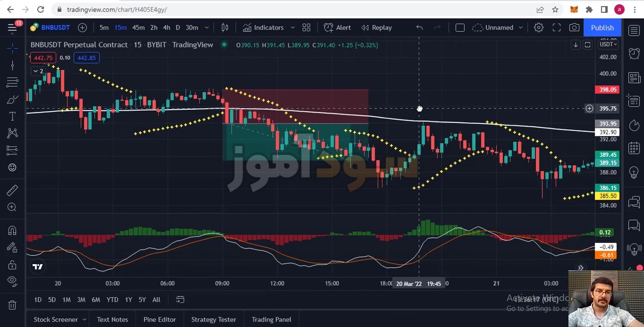This screenshot has height=327, width=644.
Task: Toggle lock all drawing tools
Action: pyautogui.click(x=13, y=265)
